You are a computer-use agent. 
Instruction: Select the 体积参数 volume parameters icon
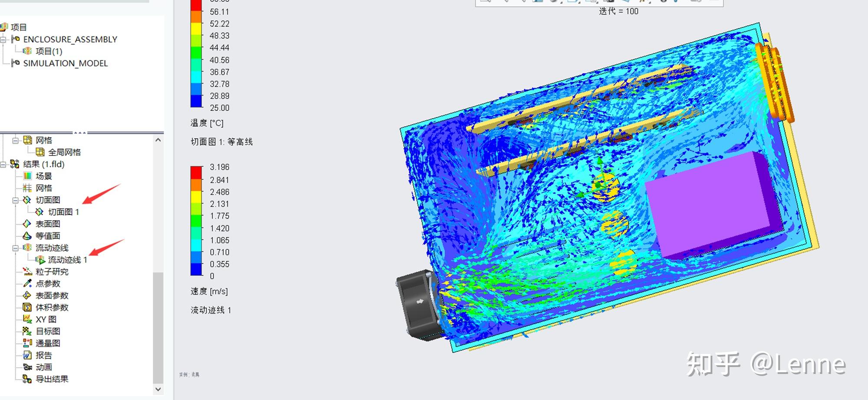(27, 307)
